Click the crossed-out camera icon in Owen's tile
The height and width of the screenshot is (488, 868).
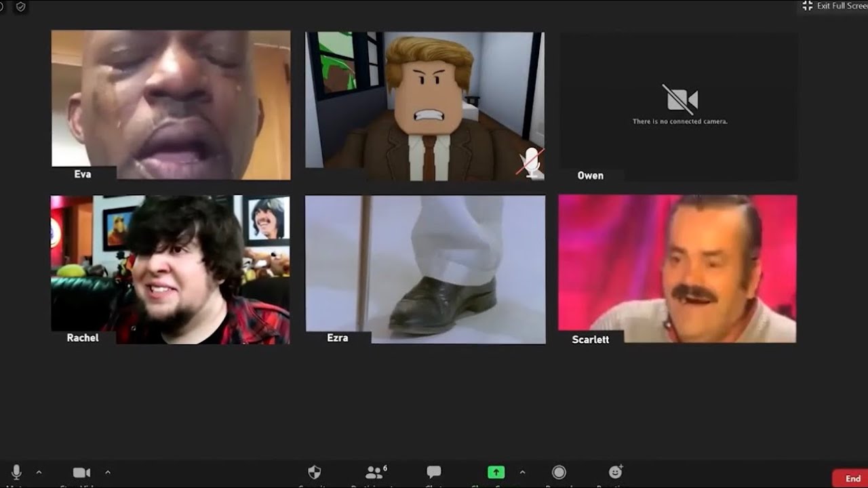tap(680, 99)
